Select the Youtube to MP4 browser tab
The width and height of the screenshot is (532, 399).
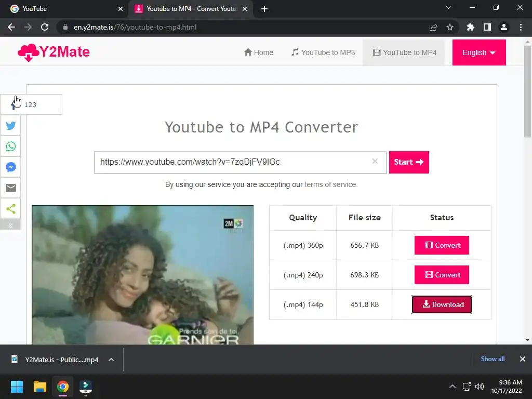click(x=191, y=9)
